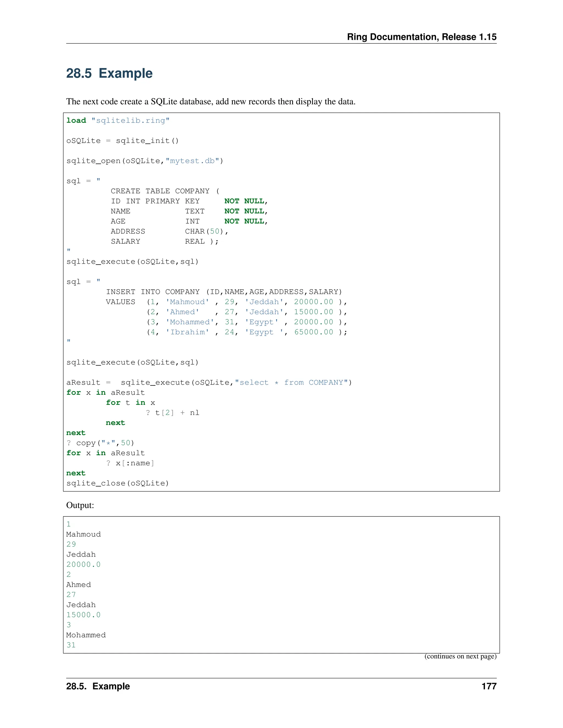Click the 'Mohammed' line in the output box
This screenshot has height=728, width=563.
coord(86,635)
